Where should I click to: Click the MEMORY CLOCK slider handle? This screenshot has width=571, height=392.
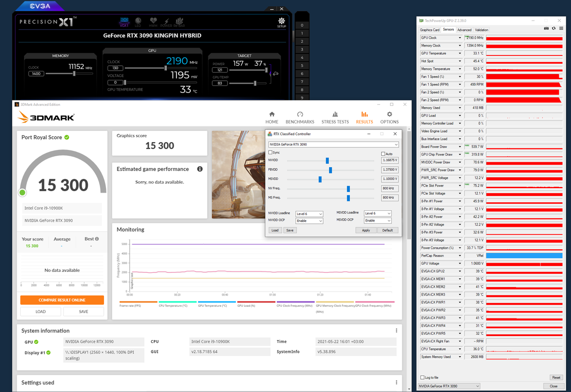74,73
